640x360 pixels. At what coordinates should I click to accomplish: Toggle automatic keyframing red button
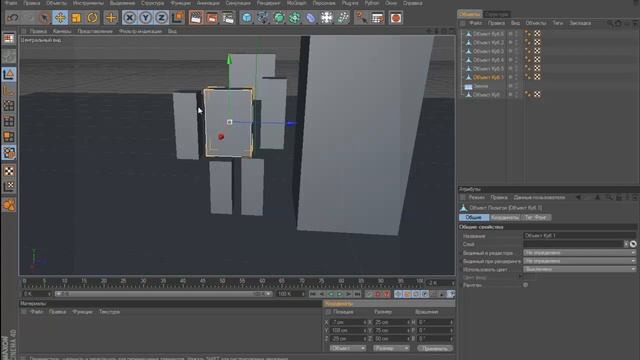pyautogui.click(x=378, y=294)
